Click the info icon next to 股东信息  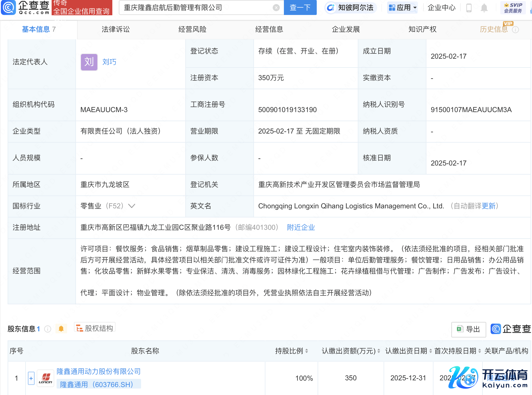48,329
